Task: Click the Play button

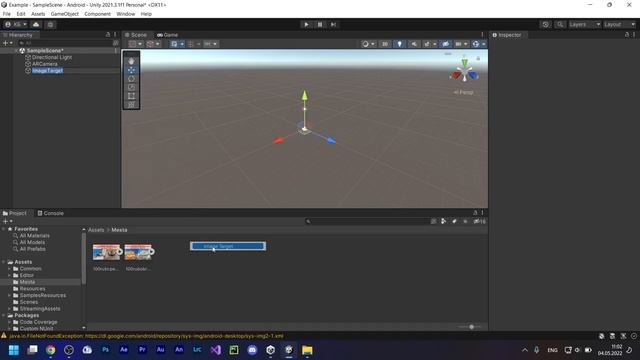Action: tap(306, 24)
